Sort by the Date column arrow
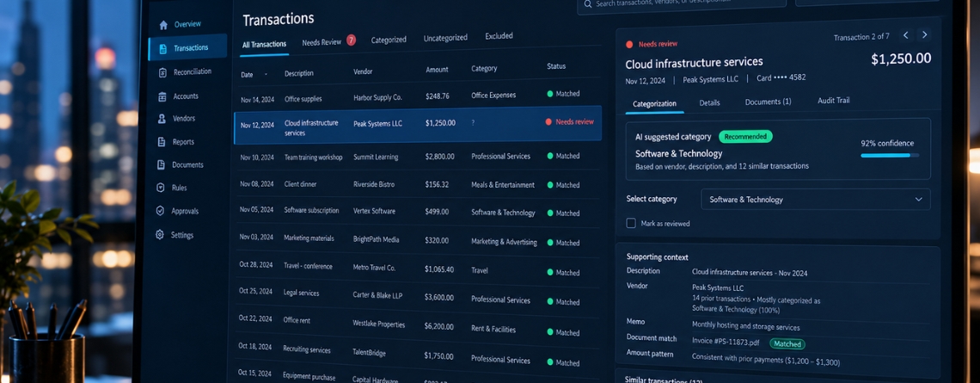The image size is (980, 383). pos(266,75)
